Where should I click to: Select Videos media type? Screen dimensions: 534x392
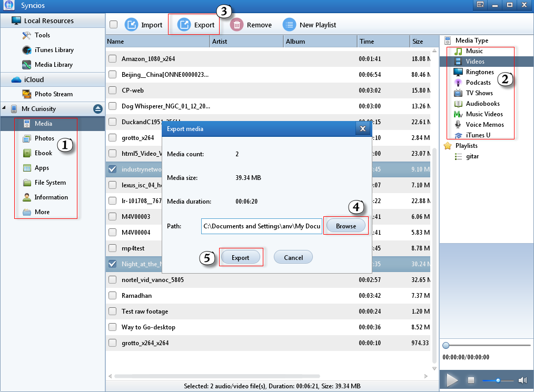click(x=474, y=62)
